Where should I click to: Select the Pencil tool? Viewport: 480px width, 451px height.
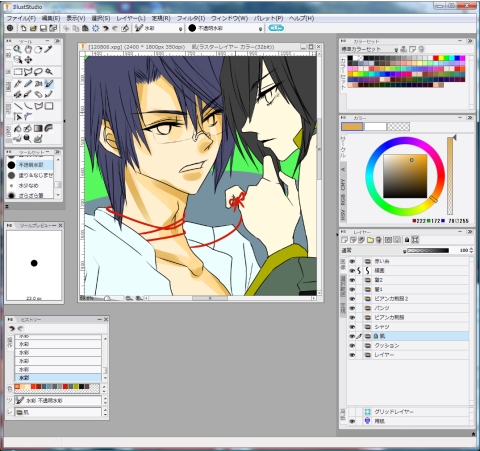tap(28, 84)
